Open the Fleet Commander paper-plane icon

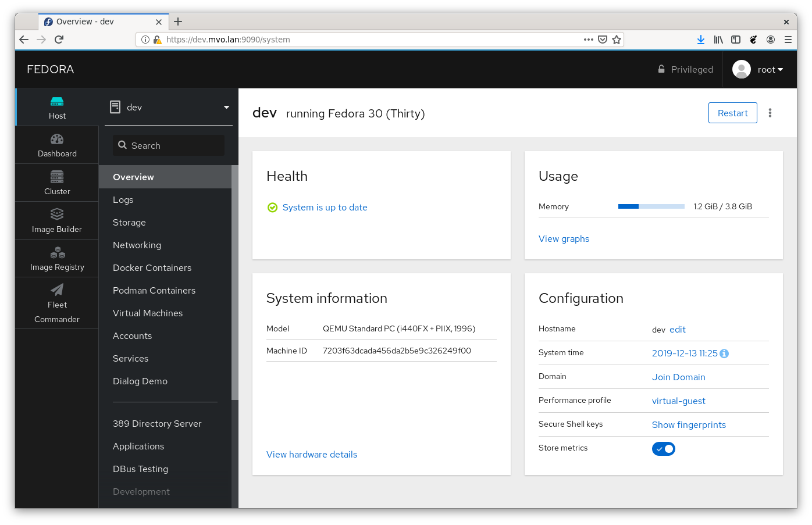[57, 290]
